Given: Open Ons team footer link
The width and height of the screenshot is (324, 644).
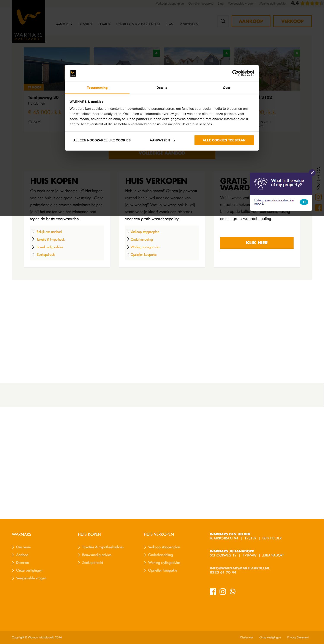Looking at the screenshot, I should pos(23,547).
